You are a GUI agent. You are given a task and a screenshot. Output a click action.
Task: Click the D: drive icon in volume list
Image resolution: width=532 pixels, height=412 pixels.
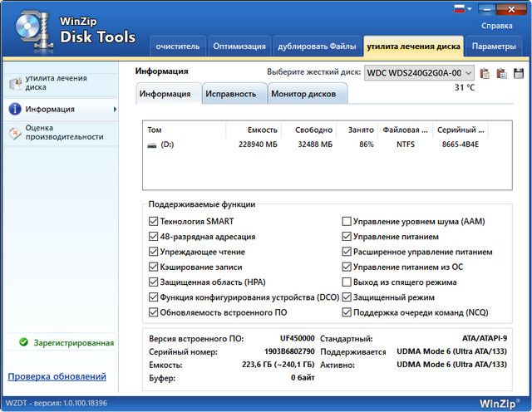pyautogui.click(x=151, y=145)
